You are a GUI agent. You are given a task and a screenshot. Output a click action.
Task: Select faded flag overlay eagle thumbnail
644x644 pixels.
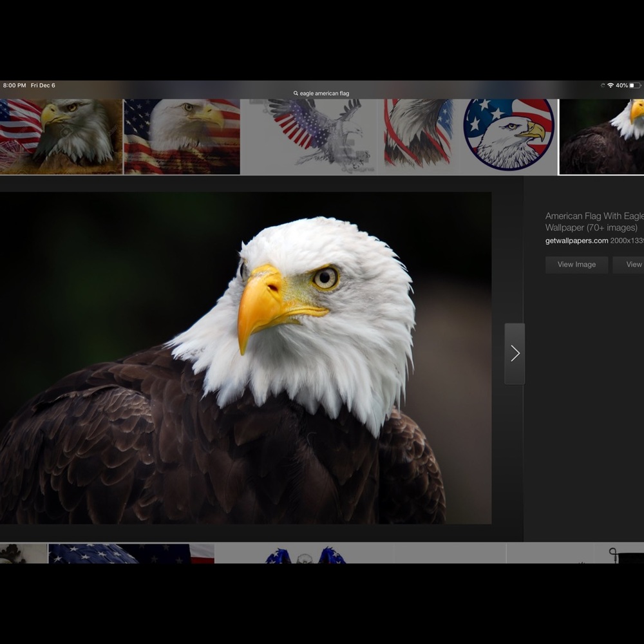point(182,136)
